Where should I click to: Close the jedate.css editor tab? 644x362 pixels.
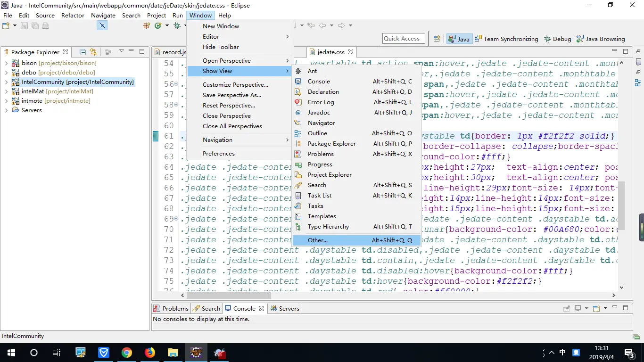(351, 52)
